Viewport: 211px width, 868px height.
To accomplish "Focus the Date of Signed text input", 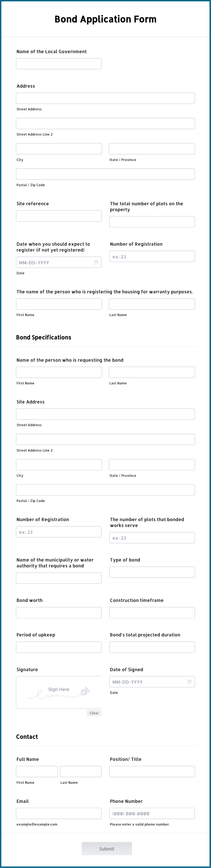I will tap(148, 682).
